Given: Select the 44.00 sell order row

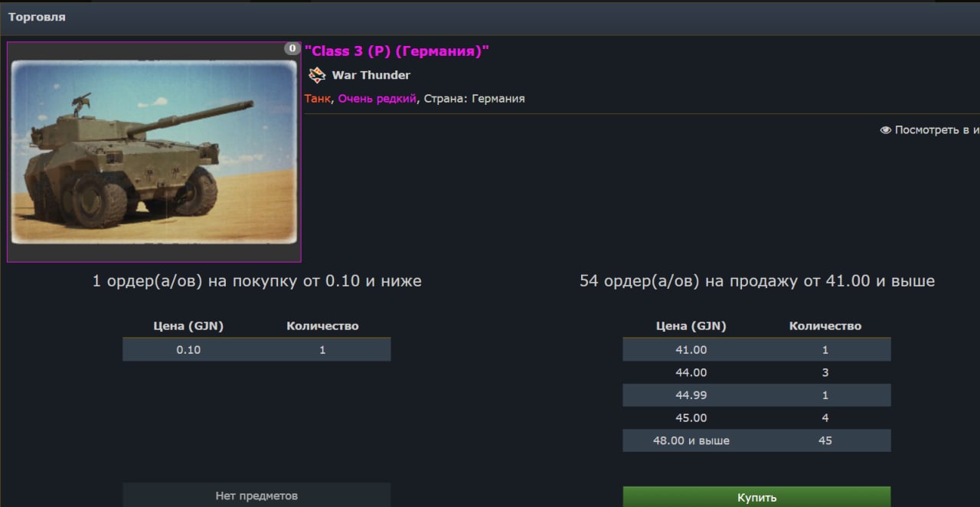Looking at the screenshot, I should pyautogui.click(x=756, y=372).
